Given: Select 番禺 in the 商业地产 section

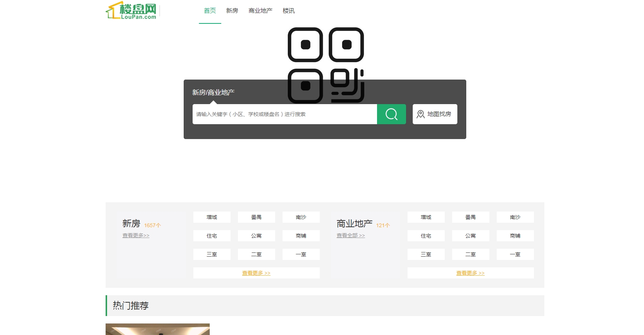Looking at the screenshot, I should click(471, 217).
